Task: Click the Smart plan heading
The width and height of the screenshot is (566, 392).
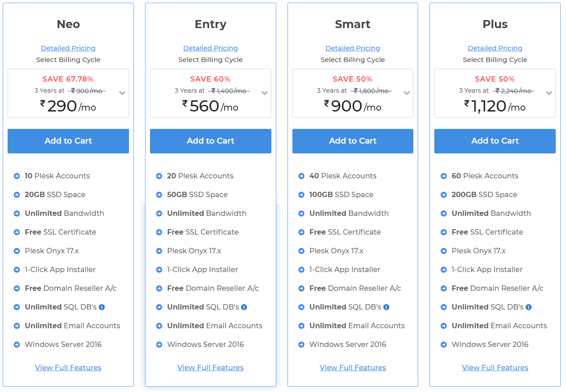Action: point(353,24)
